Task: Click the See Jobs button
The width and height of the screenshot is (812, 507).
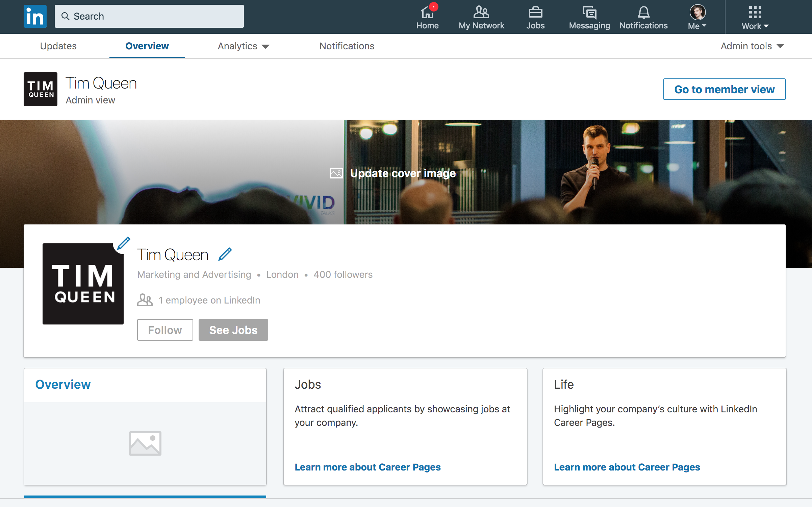Action: point(233,330)
